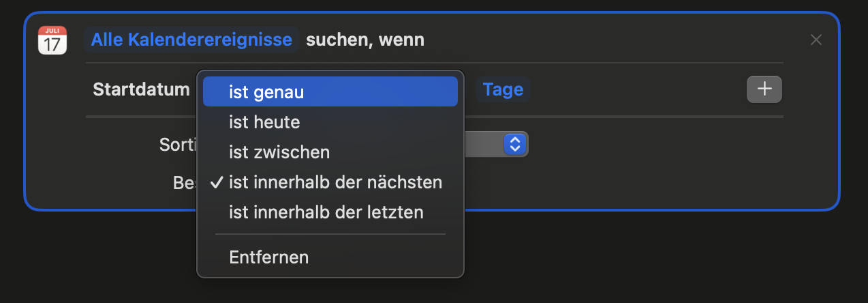Click 'Entfernen' to remove the filter
This screenshot has width=868, height=303.
269,257
